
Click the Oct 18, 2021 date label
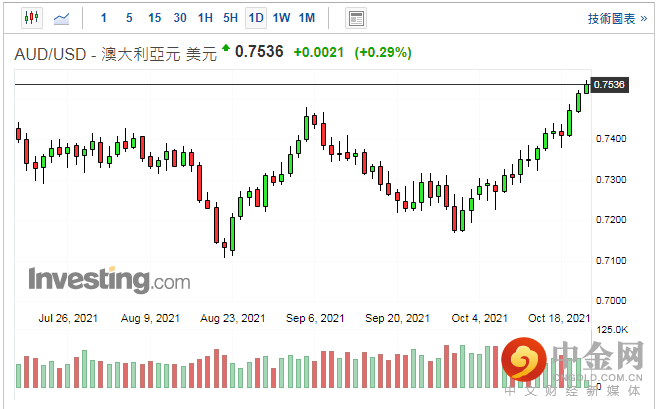click(x=559, y=318)
